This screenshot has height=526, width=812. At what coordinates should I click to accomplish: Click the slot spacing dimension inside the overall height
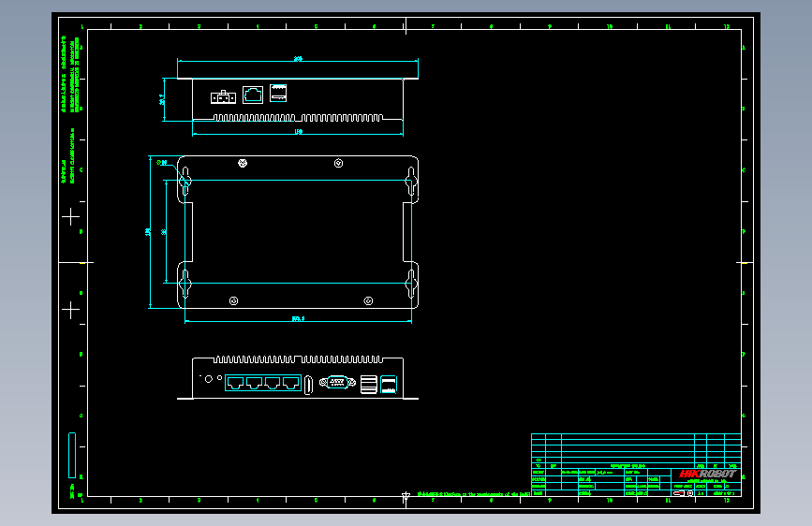(165, 232)
